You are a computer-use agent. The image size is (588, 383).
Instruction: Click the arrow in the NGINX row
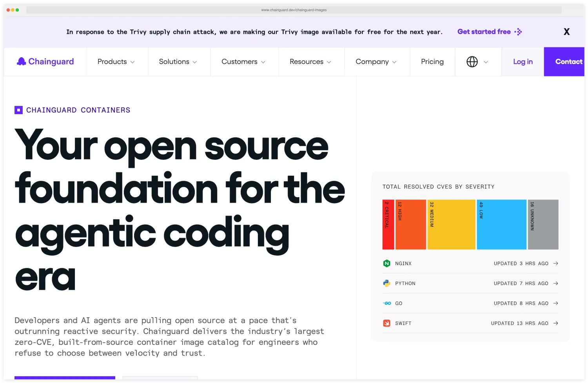coord(555,263)
